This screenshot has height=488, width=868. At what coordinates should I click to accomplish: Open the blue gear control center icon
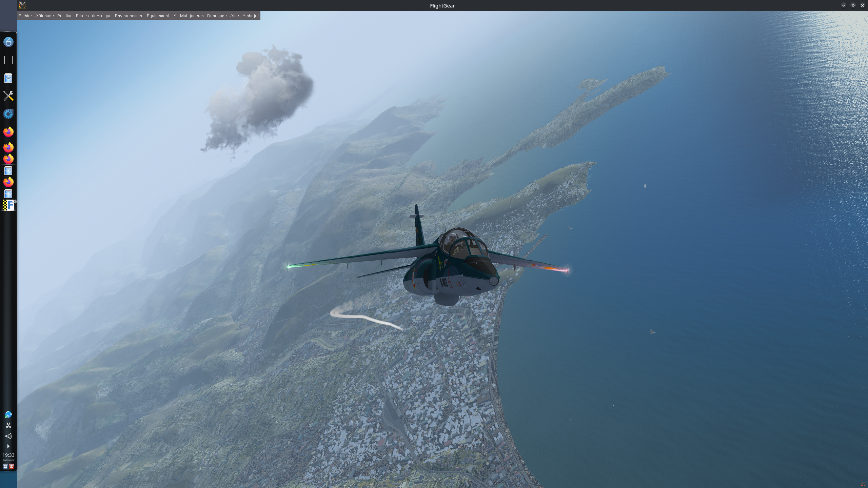8,114
